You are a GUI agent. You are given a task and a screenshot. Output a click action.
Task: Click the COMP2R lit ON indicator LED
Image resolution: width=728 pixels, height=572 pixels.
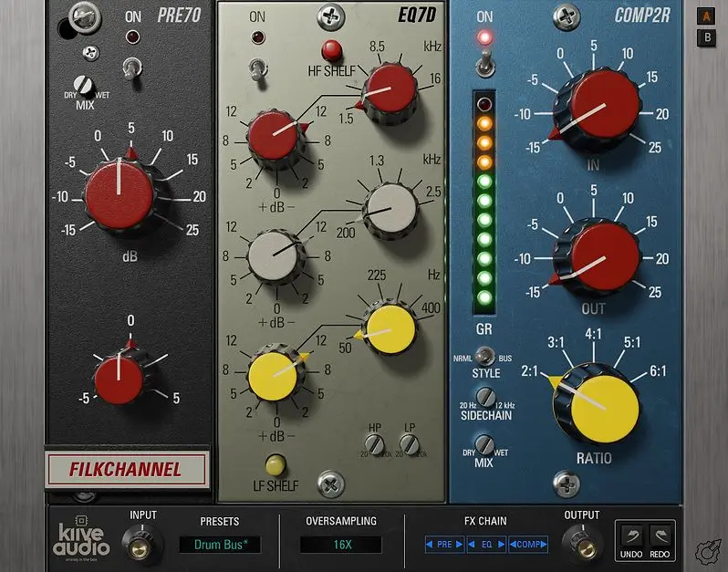pos(484,37)
